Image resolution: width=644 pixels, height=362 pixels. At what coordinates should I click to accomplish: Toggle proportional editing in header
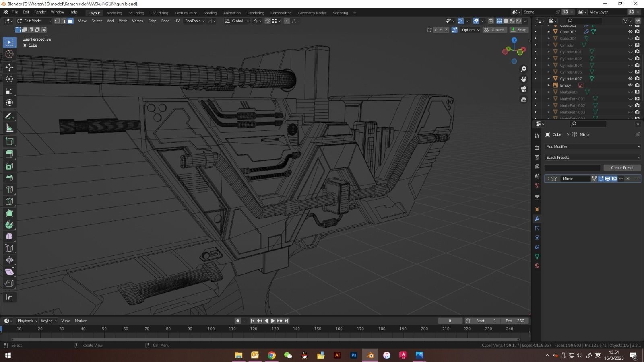tap(287, 21)
